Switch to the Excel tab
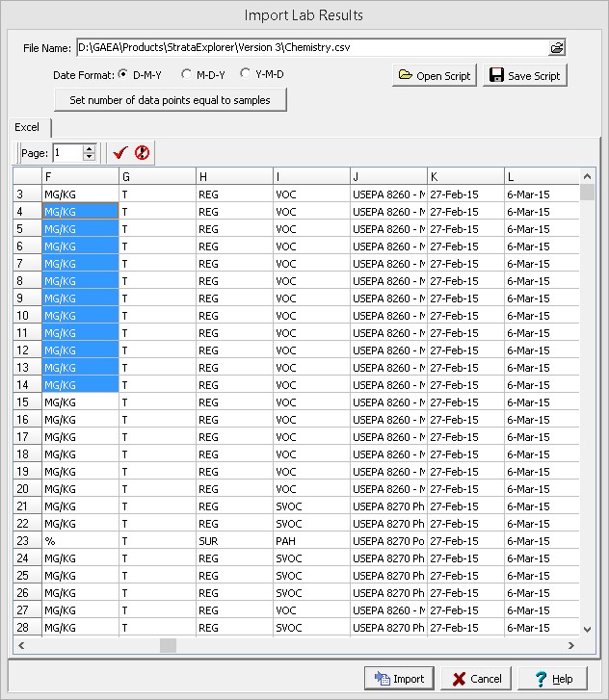Screen dimensions: 609x700 27,127
